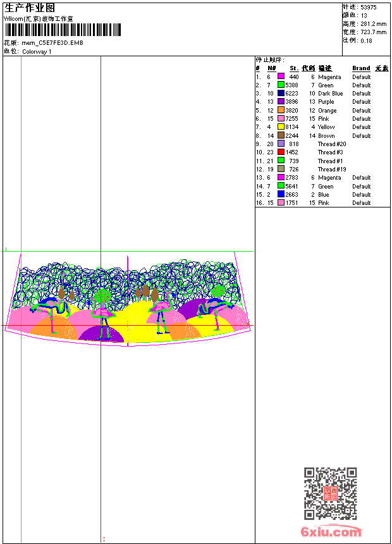Open the 6xiu.com watermark link

331,532
